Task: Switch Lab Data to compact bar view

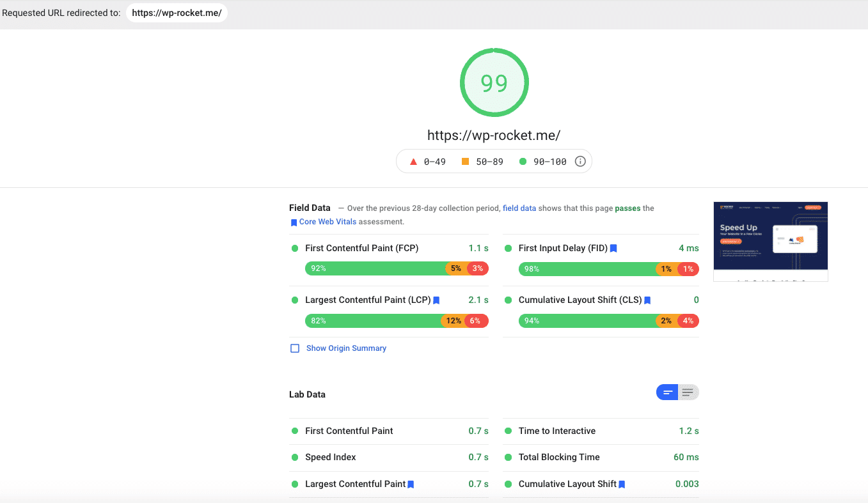Action: click(667, 392)
